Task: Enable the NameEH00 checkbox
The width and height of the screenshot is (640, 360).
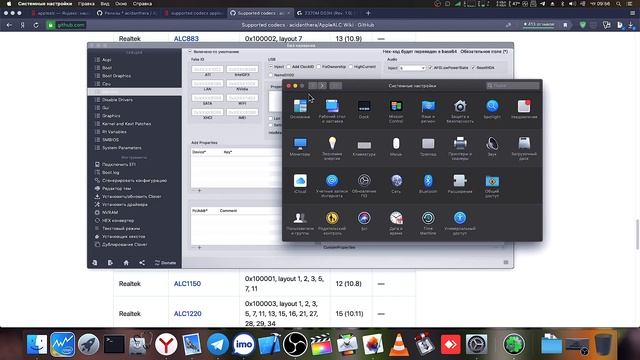Action: coord(271,75)
